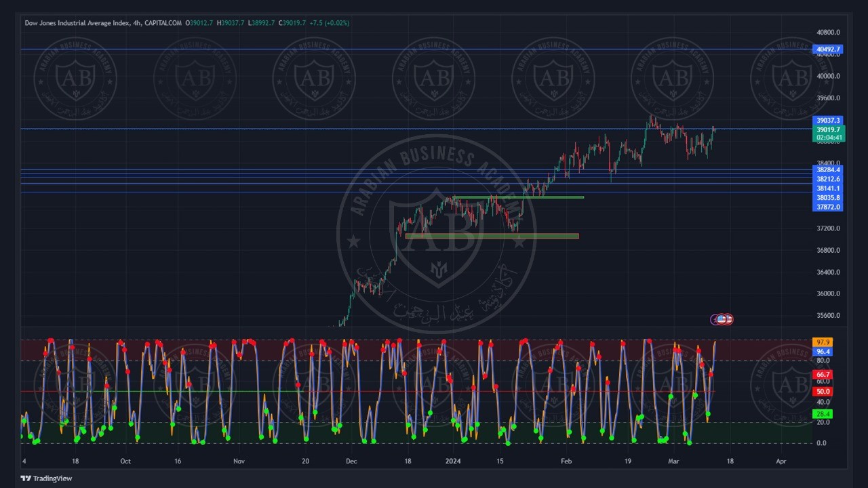
Task: Click the 15 date label after 2024
Action: tap(500, 461)
